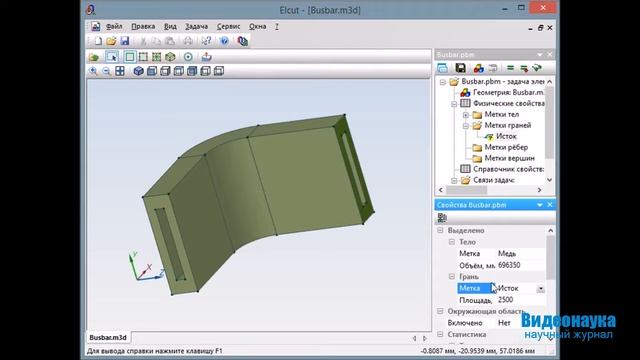Zoom in with the magnifier plus
This screenshot has height=360, width=640.
pos(93,71)
